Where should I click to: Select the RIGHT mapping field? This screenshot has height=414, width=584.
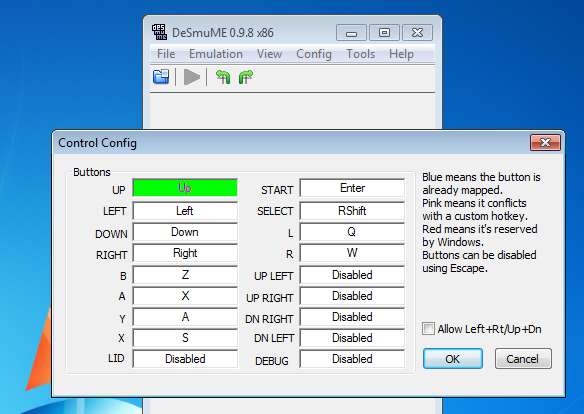(x=185, y=254)
